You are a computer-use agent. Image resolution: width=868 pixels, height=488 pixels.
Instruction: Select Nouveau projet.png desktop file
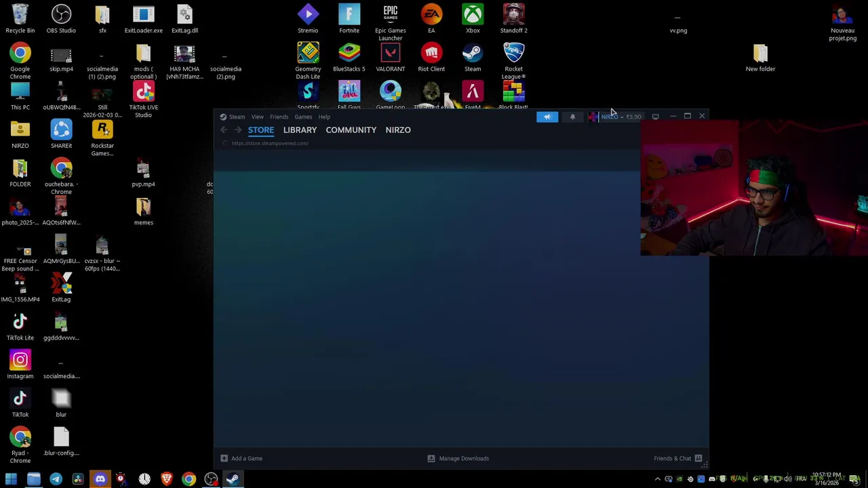842,23
